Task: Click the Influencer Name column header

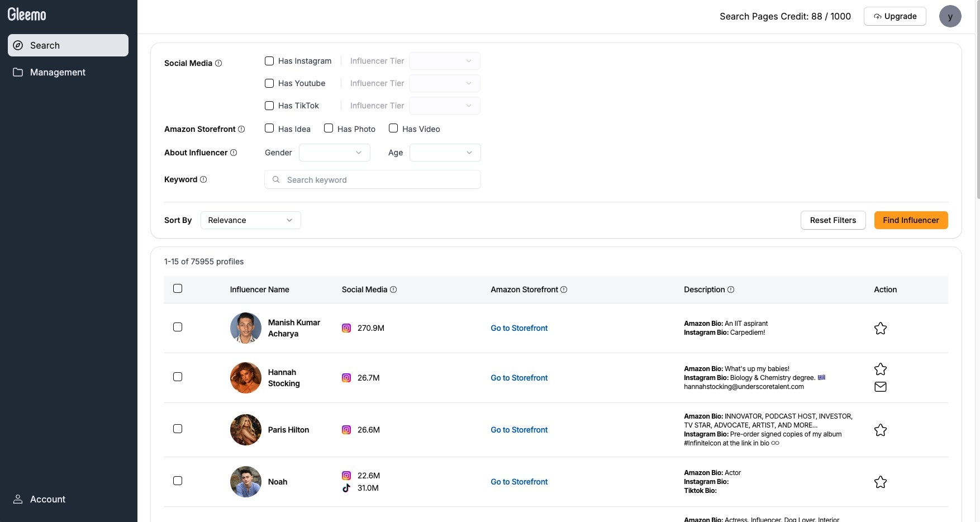Action: click(x=259, y=290)
